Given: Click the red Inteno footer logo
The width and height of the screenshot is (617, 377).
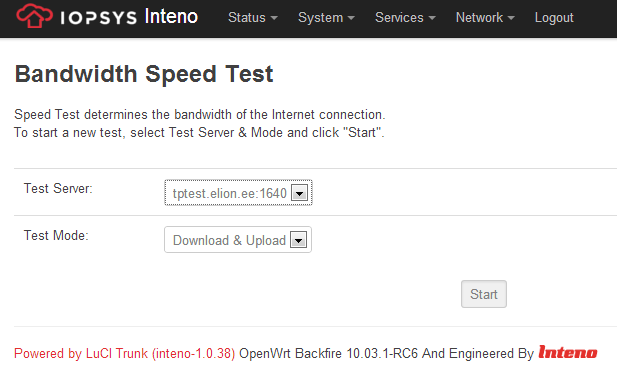Looking at the screenshot, I should [x=568, y=352].
